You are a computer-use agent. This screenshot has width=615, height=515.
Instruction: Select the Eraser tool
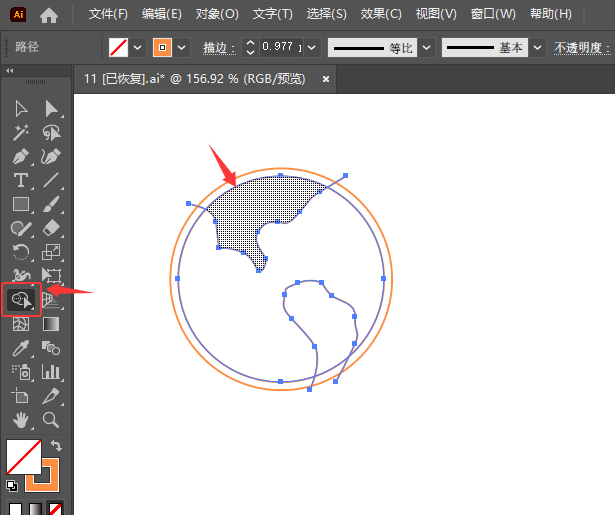click(51, 228)
